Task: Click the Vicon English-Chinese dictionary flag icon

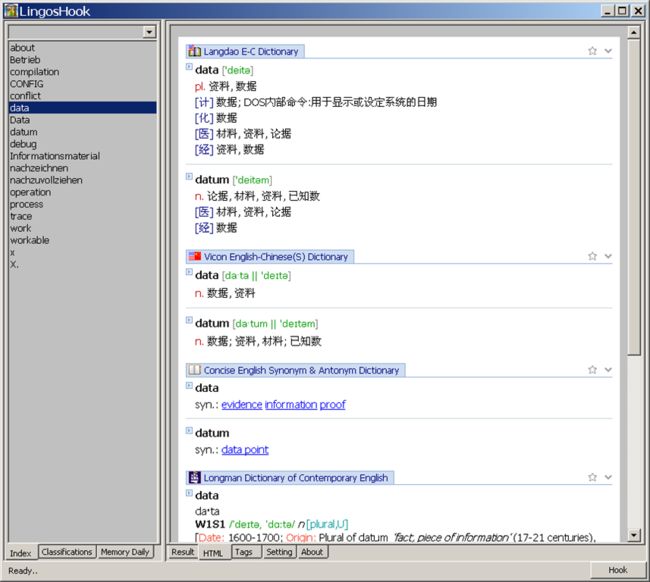Action: [194, 256]
